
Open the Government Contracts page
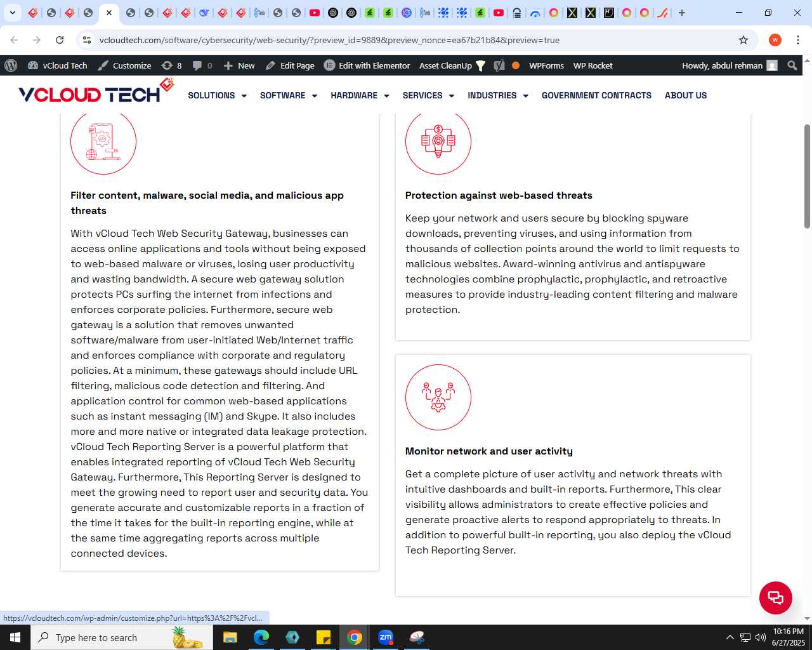click(596, 95)
